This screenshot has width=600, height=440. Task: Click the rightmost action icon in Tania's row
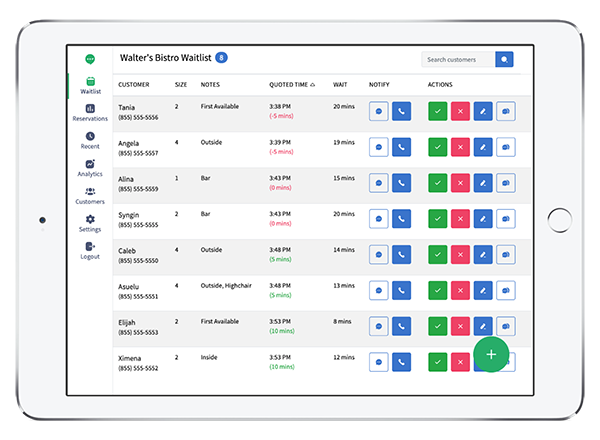(506, 111)
